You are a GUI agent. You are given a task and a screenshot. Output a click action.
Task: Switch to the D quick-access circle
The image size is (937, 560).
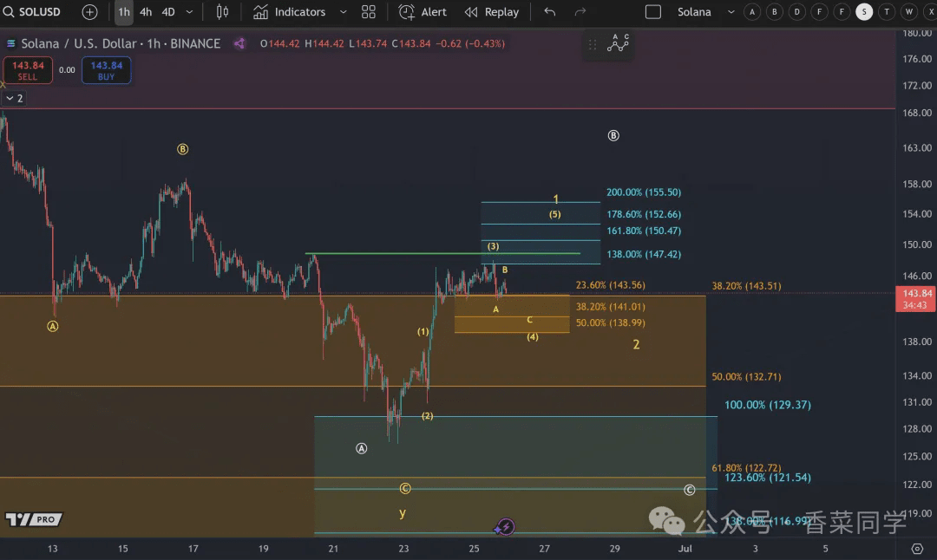796,12
